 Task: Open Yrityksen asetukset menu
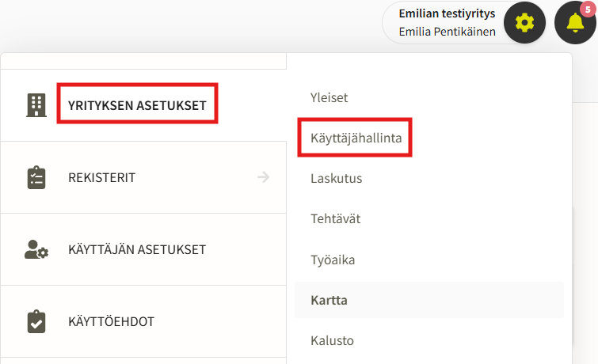click(x=137, y=104)
